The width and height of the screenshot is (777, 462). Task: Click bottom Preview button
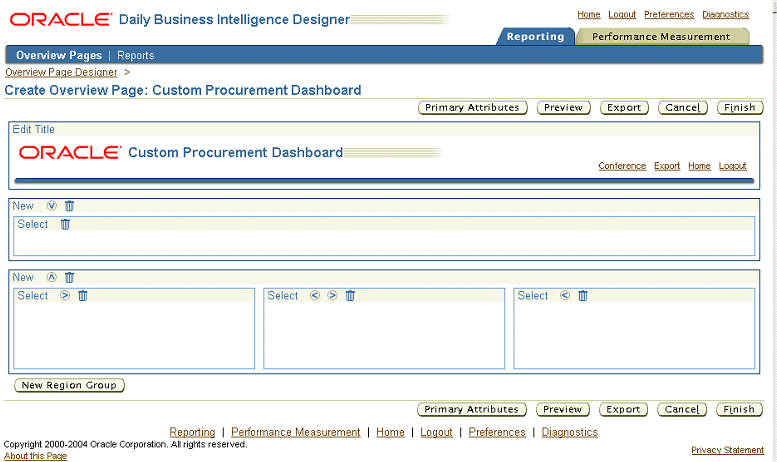pos(563,409)
